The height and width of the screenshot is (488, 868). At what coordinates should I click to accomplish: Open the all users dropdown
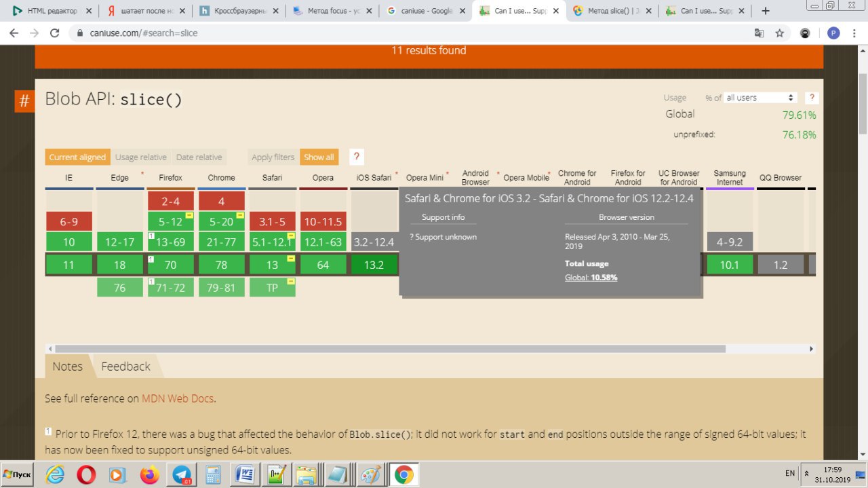[x=761, y=98]
